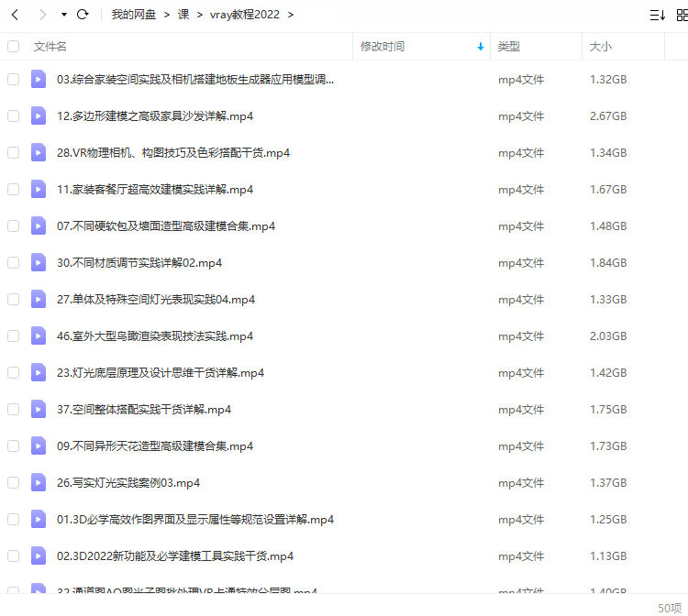Open the sort order icon at top right
The width and height of the screenshot is (688, 616).
pyautogui.click(x=657, y=15)
